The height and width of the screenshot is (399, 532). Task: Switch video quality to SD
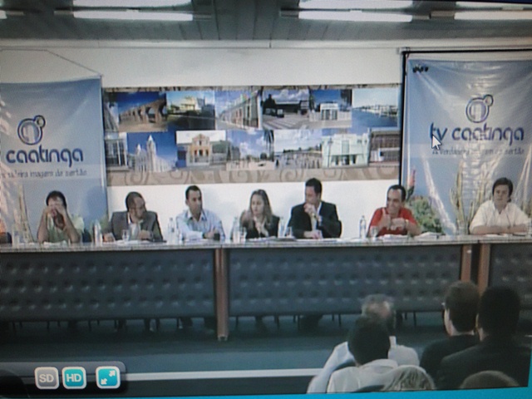(47, 377)
